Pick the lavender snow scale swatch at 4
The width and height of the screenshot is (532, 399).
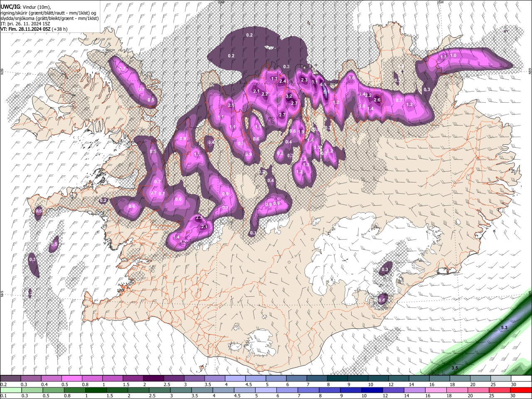[234, 379]
